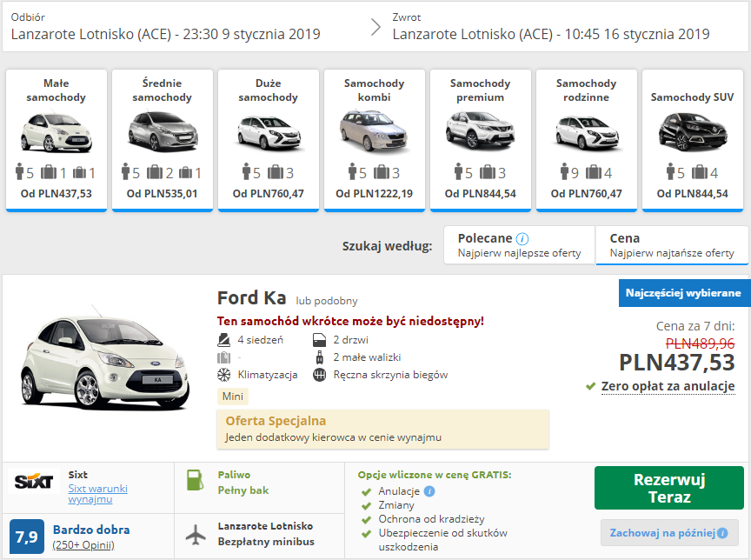Select the Małe samochody category card

[x=56, y=140]
